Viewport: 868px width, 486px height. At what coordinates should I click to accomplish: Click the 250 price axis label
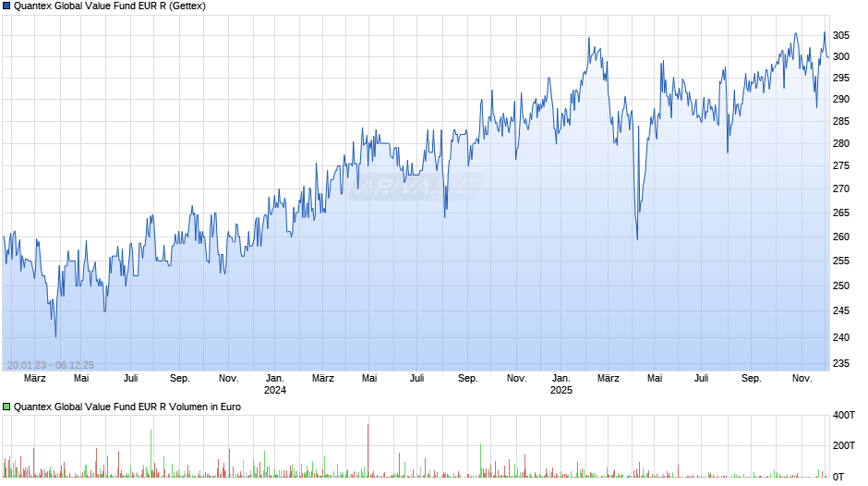[x=841, y=286]
